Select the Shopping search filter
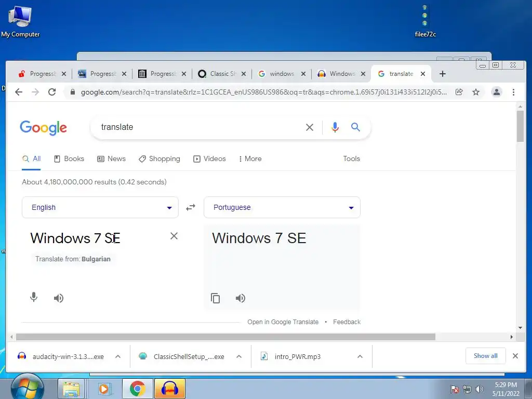Screen dimensions: 532x399 (159, 159)
